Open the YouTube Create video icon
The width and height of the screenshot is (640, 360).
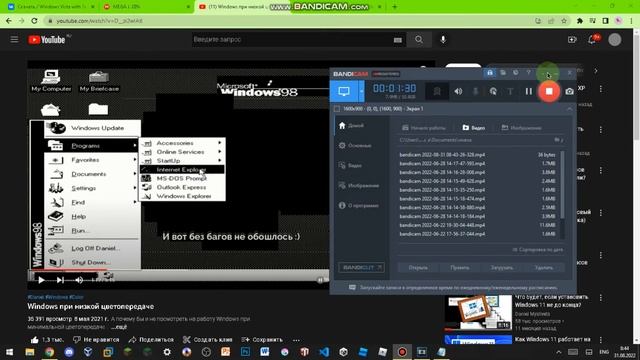[572, 40]
